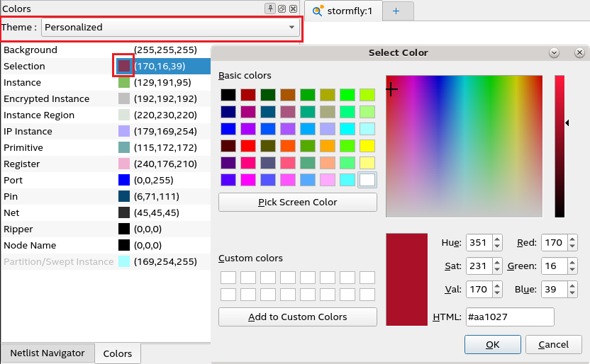Viewport: 590px width, 364px height.
Task: Click the Selection color swatch
Action: pyautogui.click(x=124, y=66)
